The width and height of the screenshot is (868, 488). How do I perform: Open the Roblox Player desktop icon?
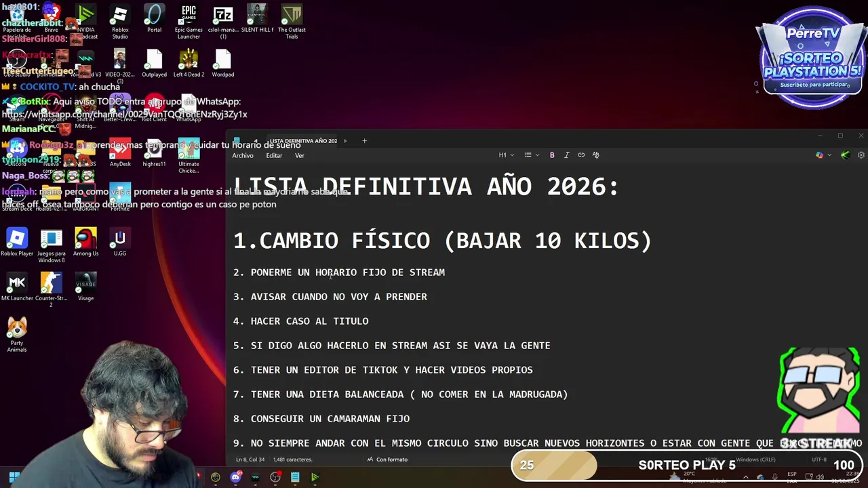point(17,243)
